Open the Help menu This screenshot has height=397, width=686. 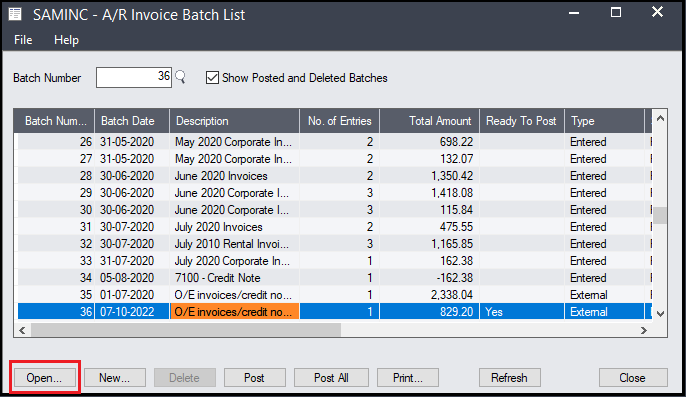(x=66, y=40)
